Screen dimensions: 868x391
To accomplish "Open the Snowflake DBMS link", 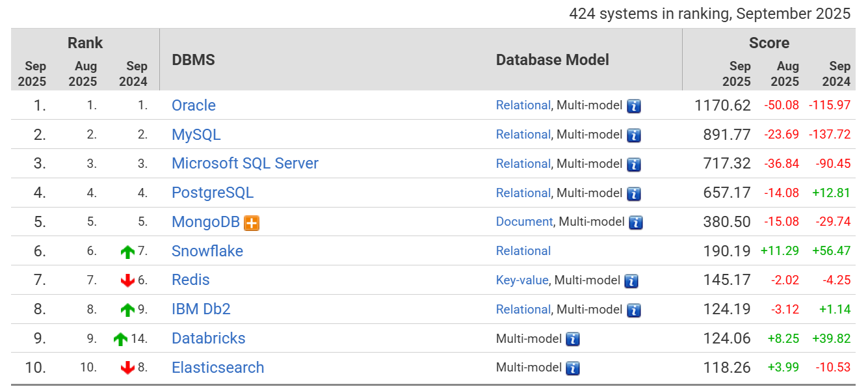I will pos(207,251).
